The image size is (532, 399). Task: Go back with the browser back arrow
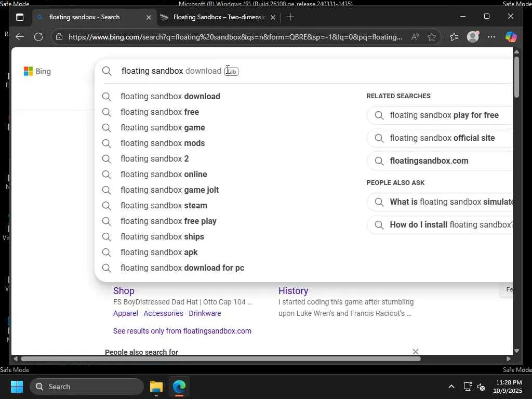(20, 37)
